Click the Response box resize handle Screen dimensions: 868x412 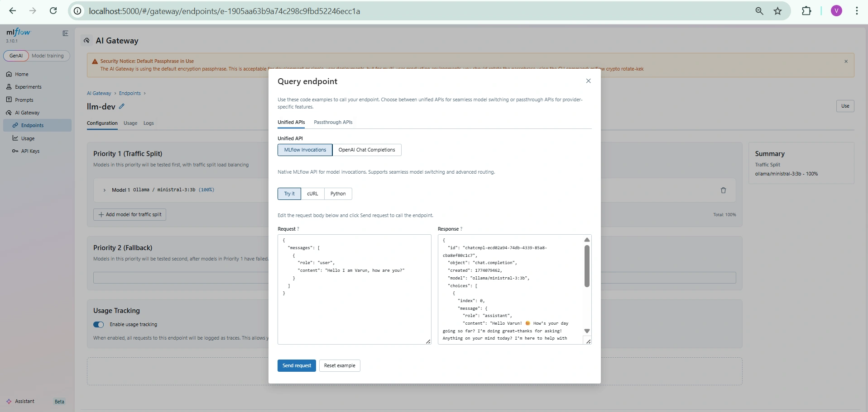[588, 341]
